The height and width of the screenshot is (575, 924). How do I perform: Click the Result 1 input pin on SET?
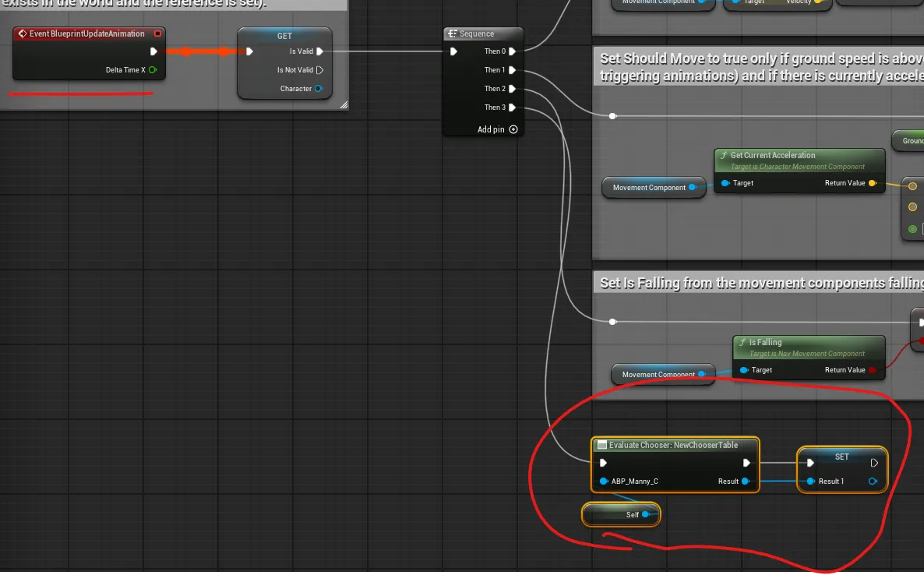click(x=811, y=481)
